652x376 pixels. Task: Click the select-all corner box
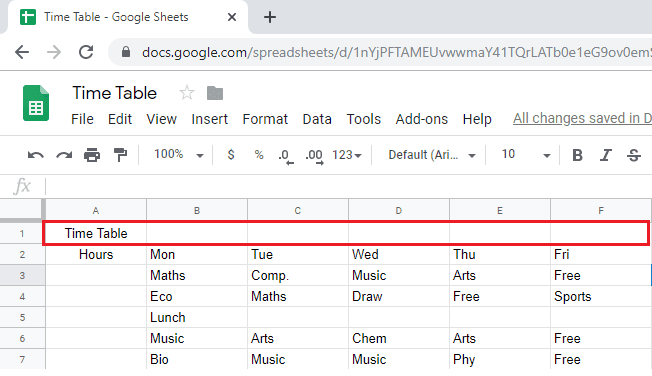coord(22,210)
